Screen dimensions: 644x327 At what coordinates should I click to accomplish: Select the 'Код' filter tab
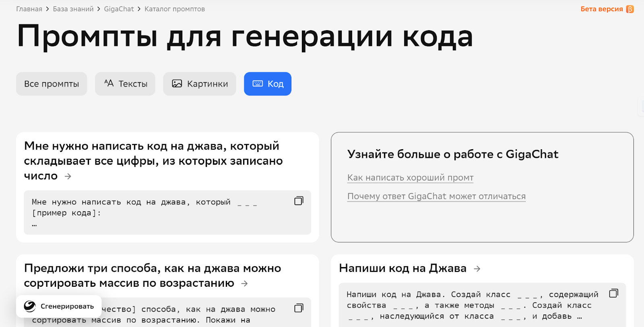[268, 84]
